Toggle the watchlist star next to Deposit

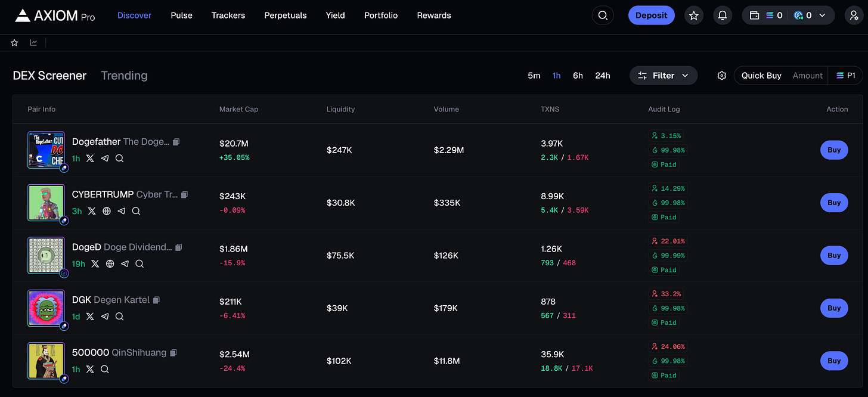click(x=693, y=15)
